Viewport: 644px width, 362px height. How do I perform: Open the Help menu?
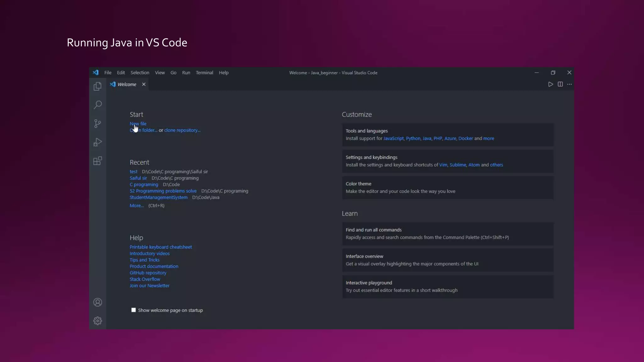click(x=224, y=73)
